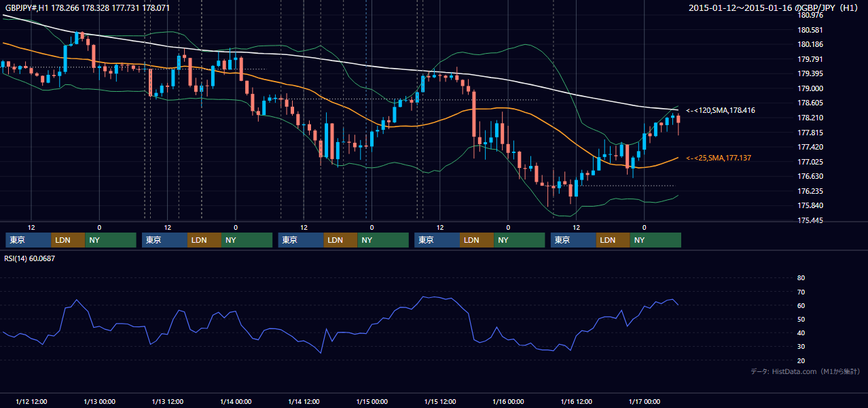Click price axis value 179.000
The height and width of the screenshot is (408, 868).
[810, 88]
